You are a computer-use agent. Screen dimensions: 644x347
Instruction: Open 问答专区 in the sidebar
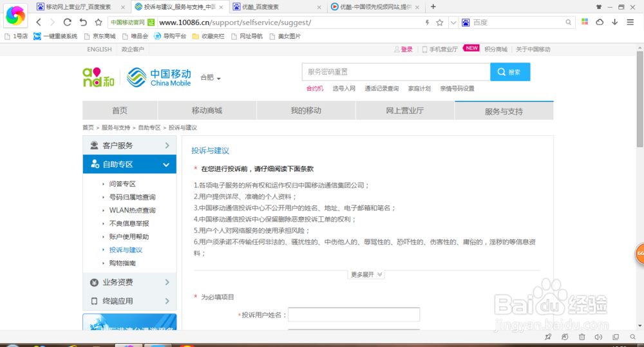pyautogui.click(x=122, y=184)
